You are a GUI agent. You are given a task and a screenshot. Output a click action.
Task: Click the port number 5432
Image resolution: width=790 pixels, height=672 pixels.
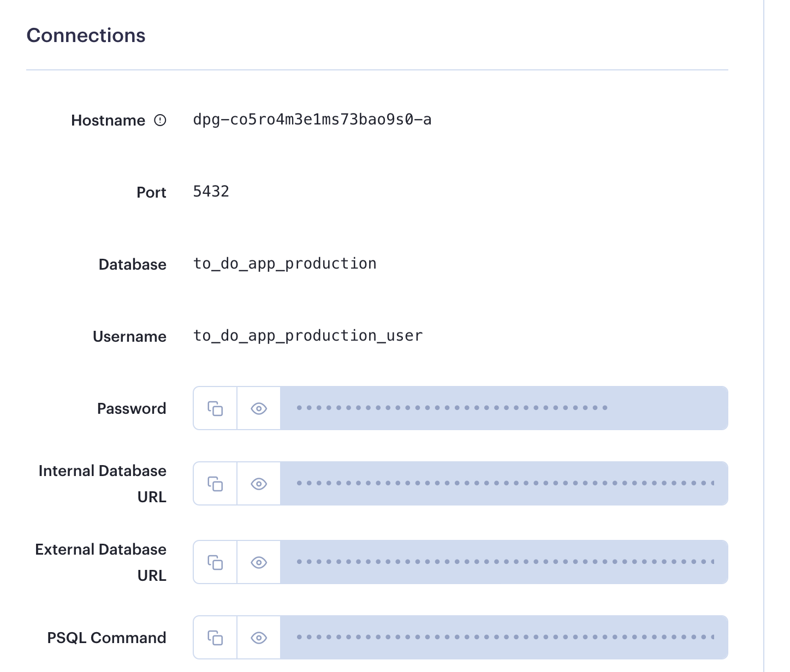(211, 192)
